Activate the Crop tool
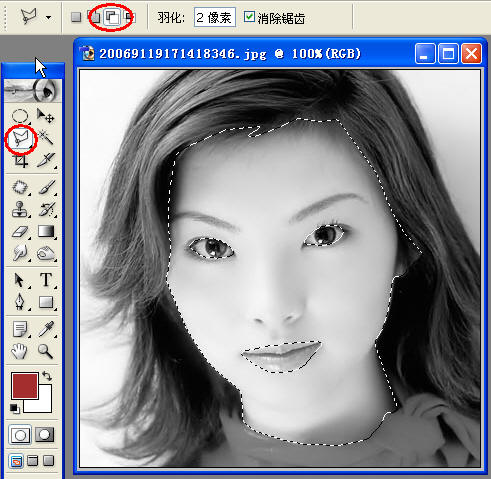The image size is (491, 479). (x=20, y=161)
